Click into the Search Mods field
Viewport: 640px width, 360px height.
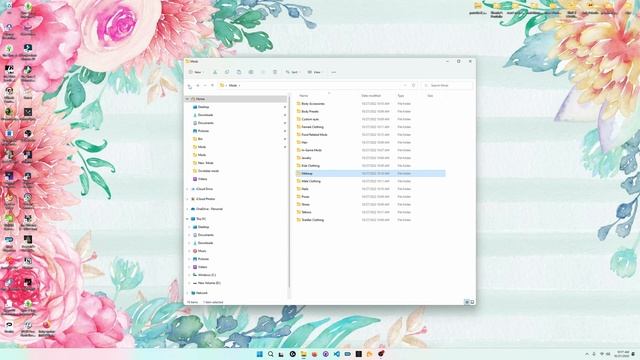(447, 86)
